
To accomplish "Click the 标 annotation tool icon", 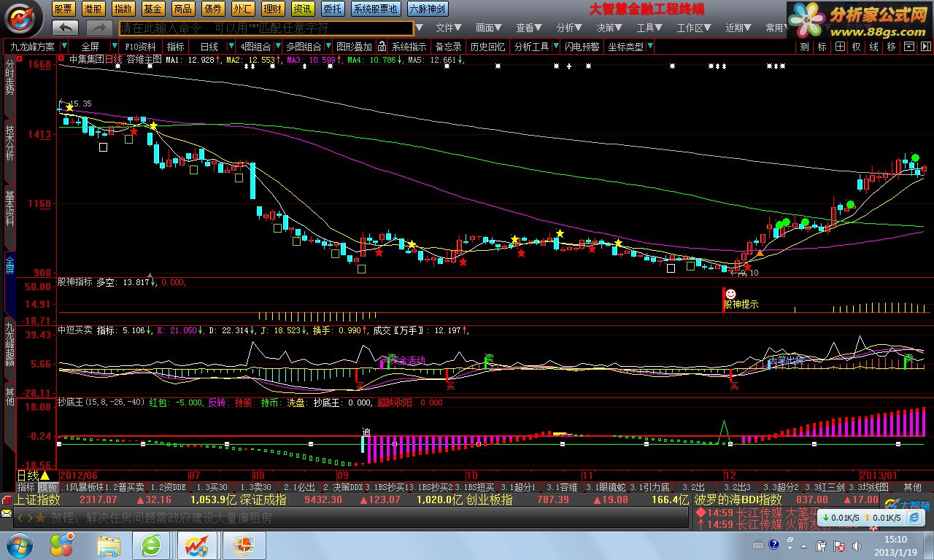I will pos(822,47).
